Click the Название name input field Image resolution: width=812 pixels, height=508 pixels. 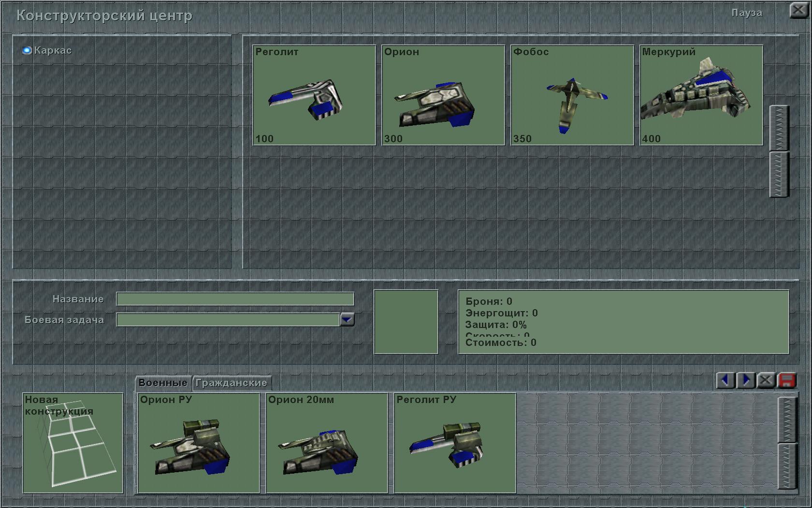(235, 299)
